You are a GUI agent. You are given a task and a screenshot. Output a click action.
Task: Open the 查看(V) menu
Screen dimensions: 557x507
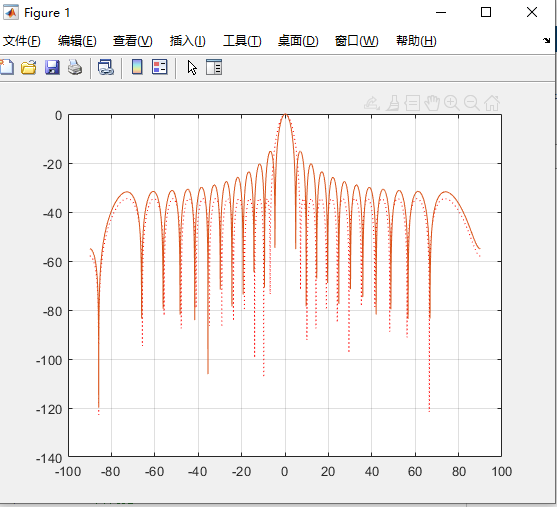point(133,41)
